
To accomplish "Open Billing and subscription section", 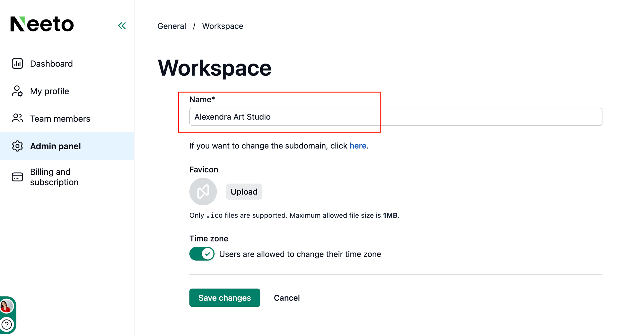I will tap(54, 177).
